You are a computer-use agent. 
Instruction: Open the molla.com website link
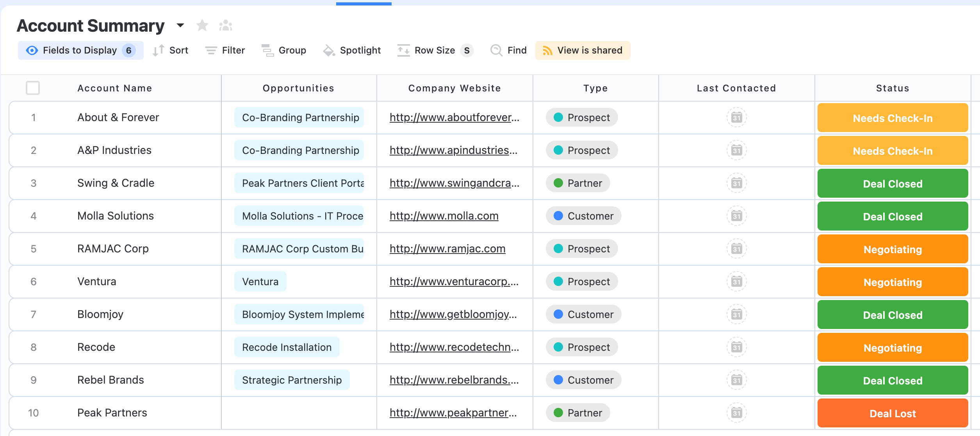[444, 216]
